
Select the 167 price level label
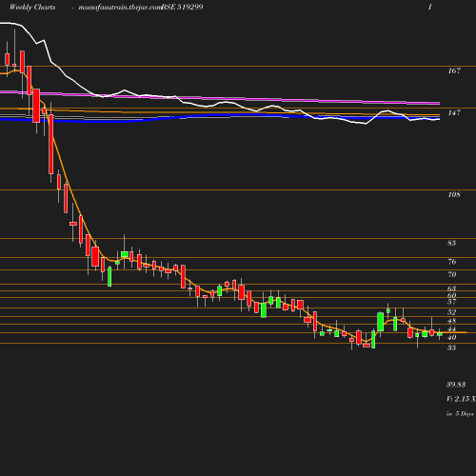(454, 70)
